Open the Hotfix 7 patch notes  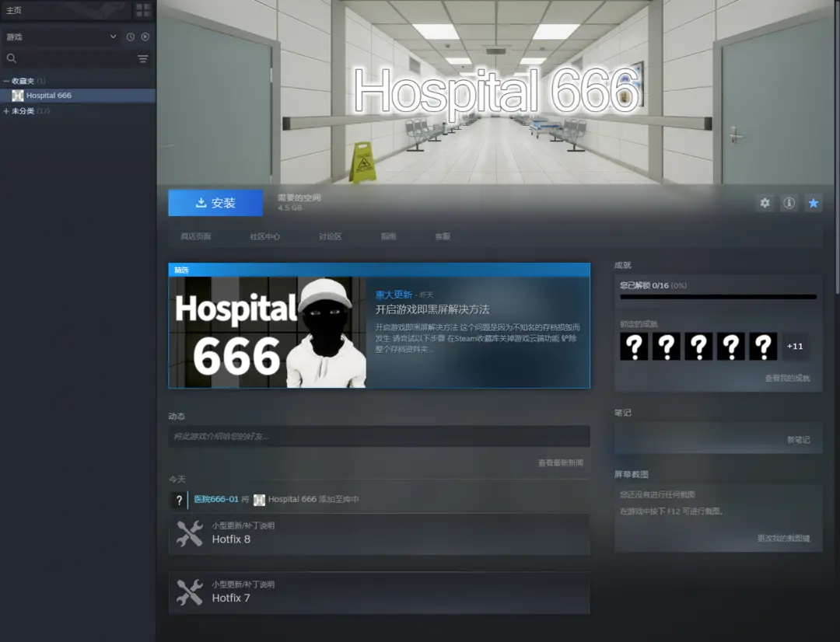click(380, 593)
